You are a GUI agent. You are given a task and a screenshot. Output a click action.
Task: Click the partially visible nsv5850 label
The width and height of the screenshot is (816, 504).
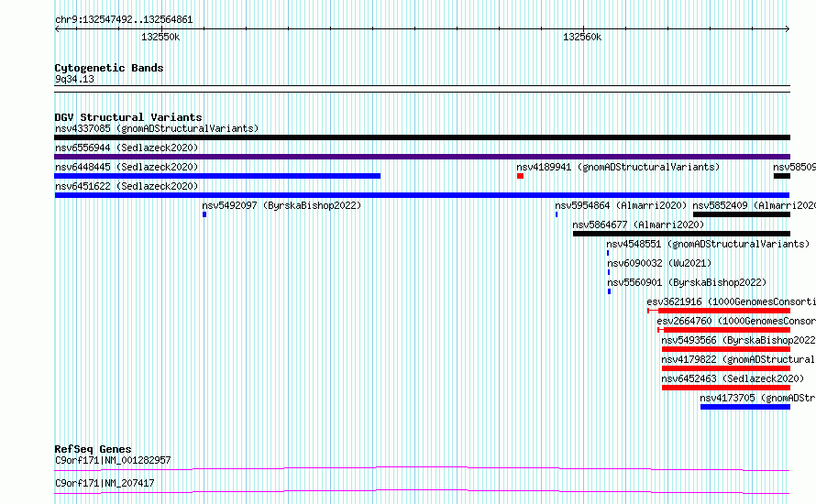pyautogui.click(x=794, y=167)
